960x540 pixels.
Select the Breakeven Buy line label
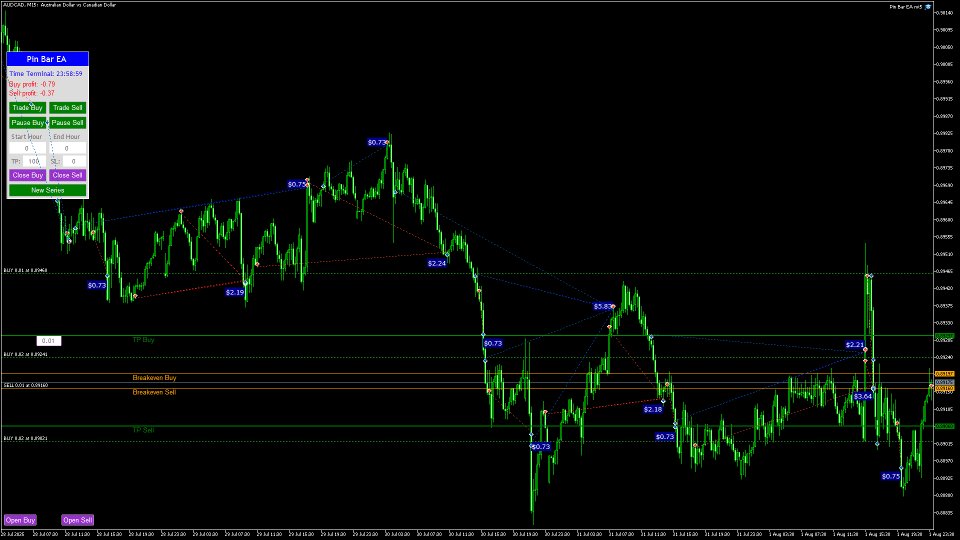[154, 378]
